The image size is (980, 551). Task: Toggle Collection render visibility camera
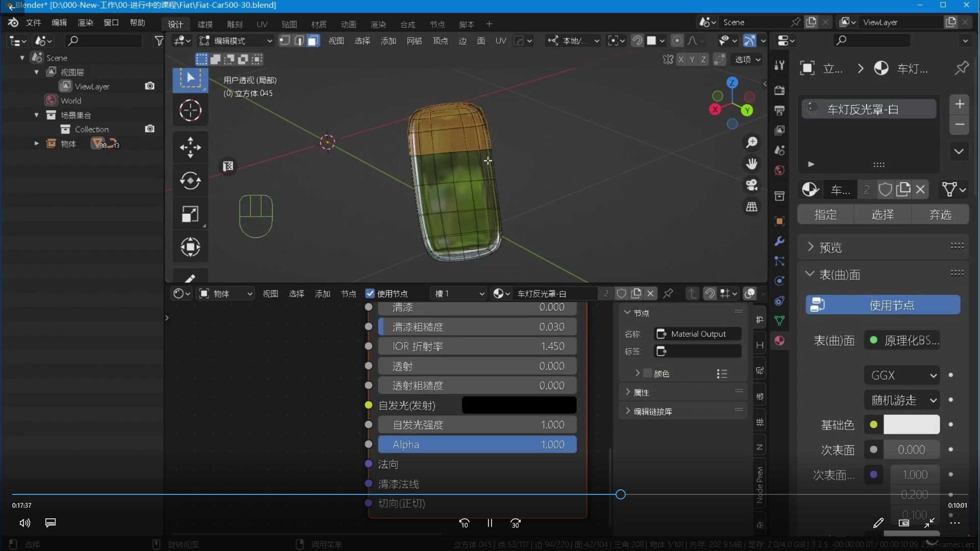150,129
